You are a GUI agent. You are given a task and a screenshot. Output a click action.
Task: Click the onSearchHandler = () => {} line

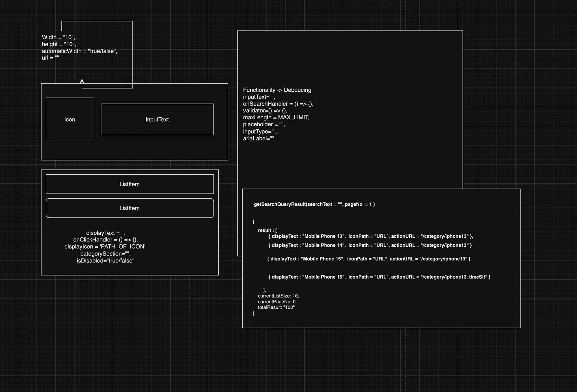coord(278,104)
